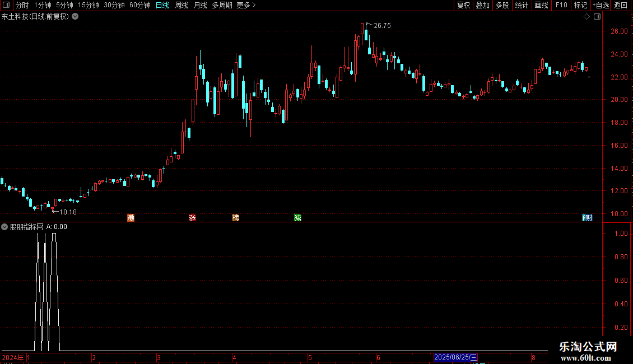
Task: Open F10 company information
Action: click(561, 5)
